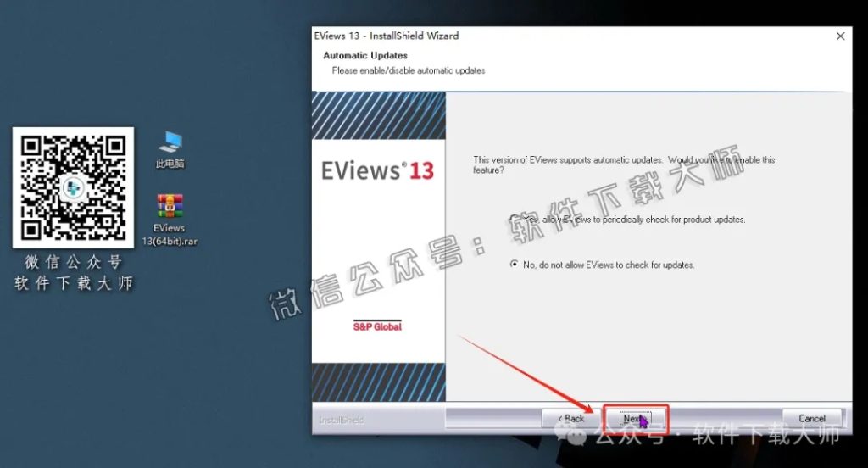The width and height of the screenshot is (868, 468).
Task: Select the EViews 13(64bit).rar archive icon
Action: pyautogui.click(x=170, y=220)
